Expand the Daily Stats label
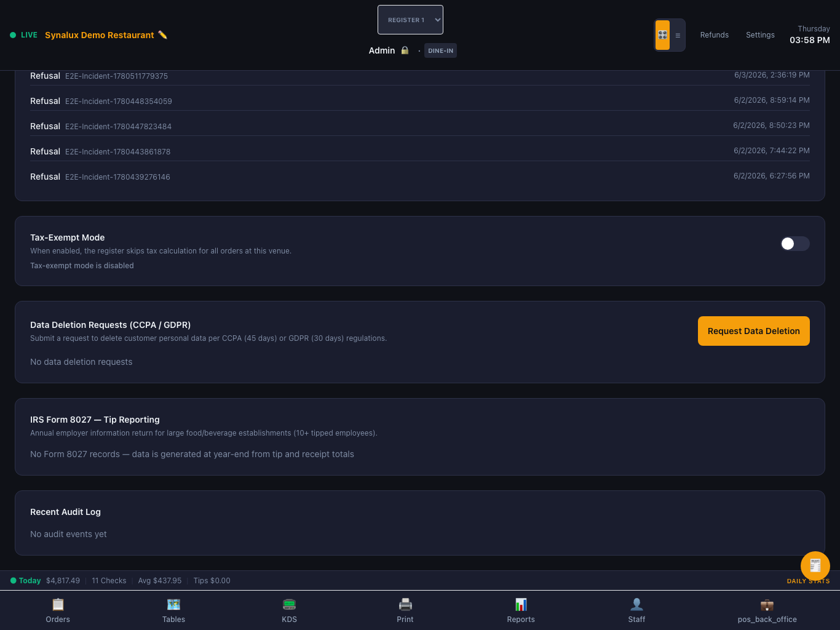840x630 pixels. [x=808, y=581]
